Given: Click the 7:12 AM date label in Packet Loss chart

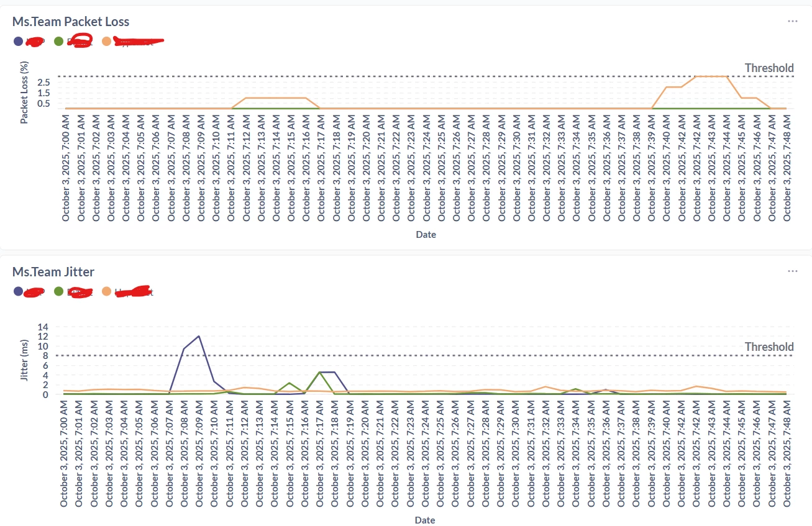Looking at the screenshot, I should 247,168.
